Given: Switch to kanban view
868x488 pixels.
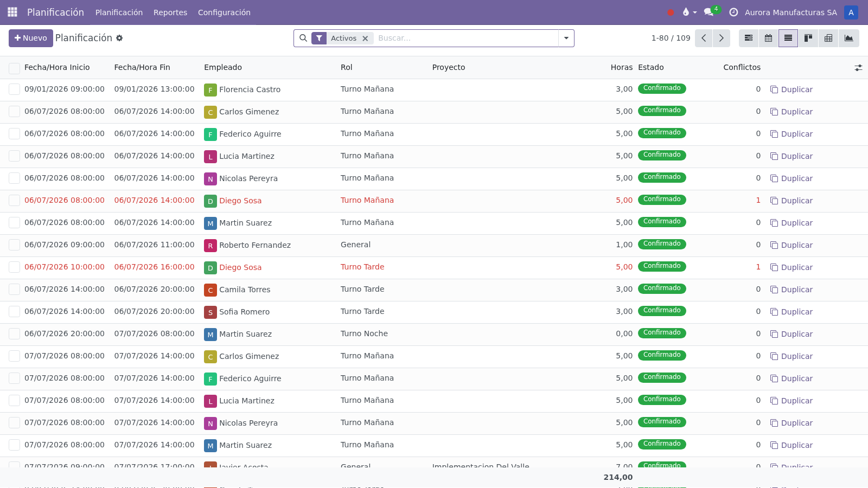Looking at the screenshot, I should [808, 38].
